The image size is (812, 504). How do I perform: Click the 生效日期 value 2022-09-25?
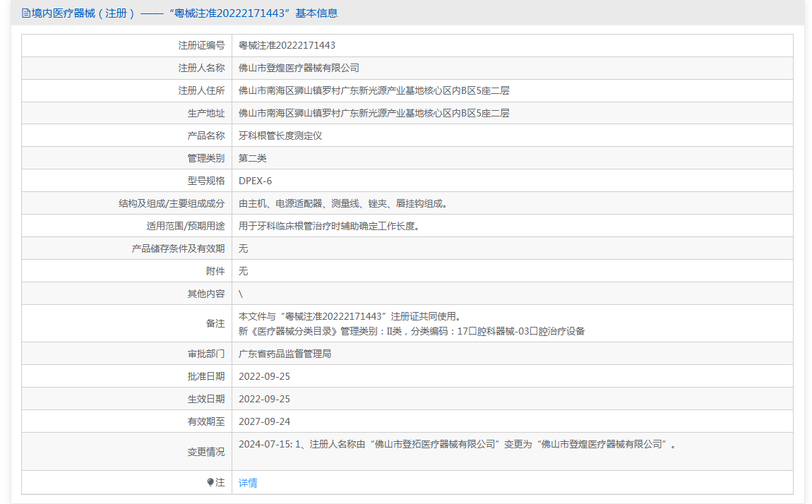click(x=264, y=399)
